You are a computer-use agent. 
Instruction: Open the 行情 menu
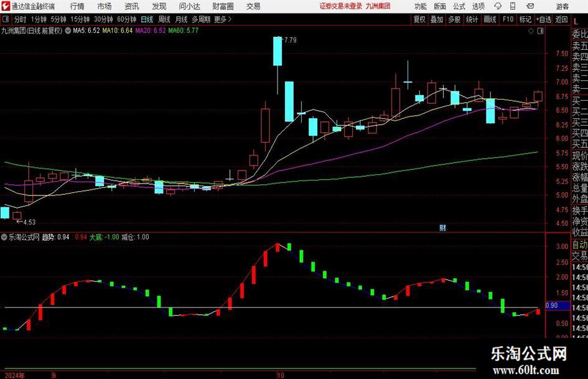tap(77, 6)
